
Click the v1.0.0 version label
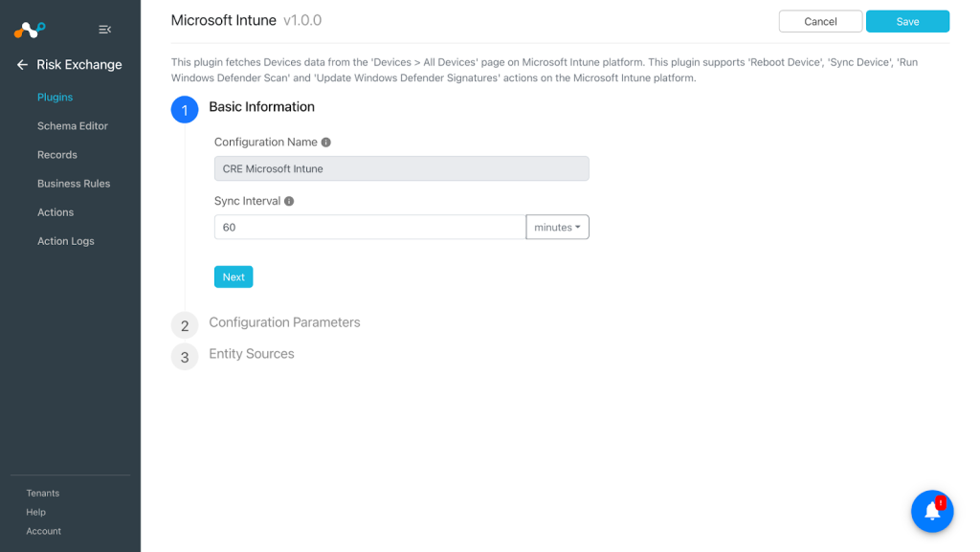[302, 20]
